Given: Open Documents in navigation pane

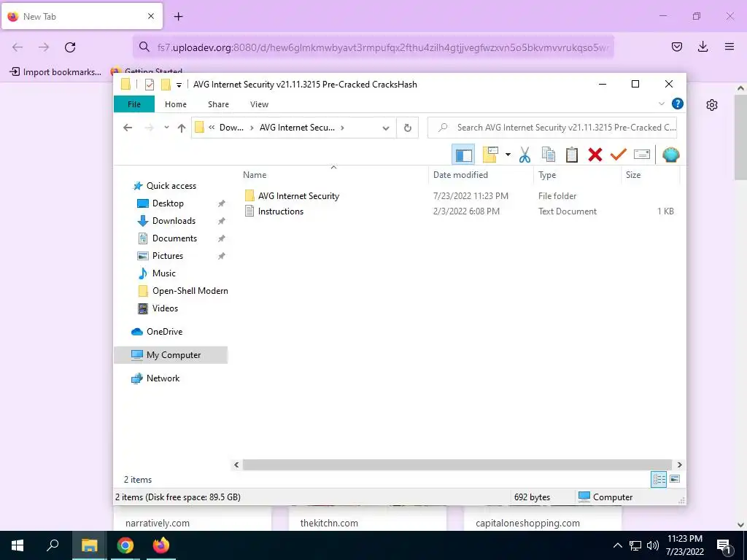Looking at the screenshot, I should click(174, 238).
